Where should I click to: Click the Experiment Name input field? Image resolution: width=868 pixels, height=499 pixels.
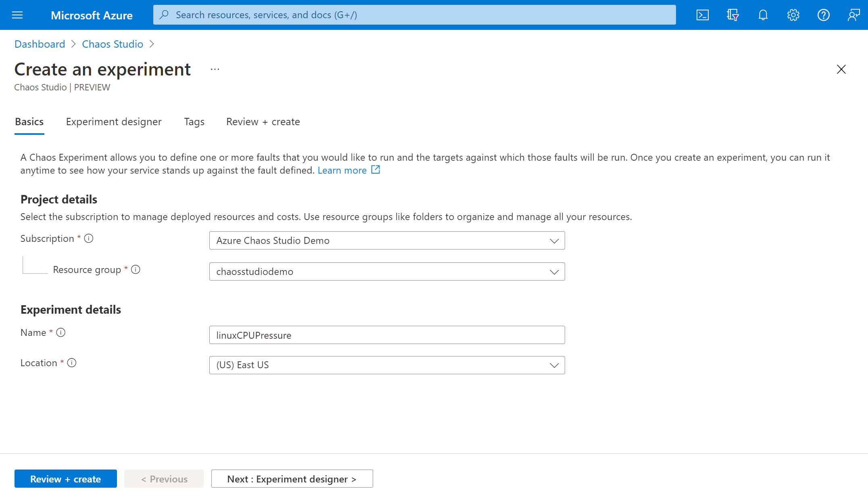tap(387, 335)
